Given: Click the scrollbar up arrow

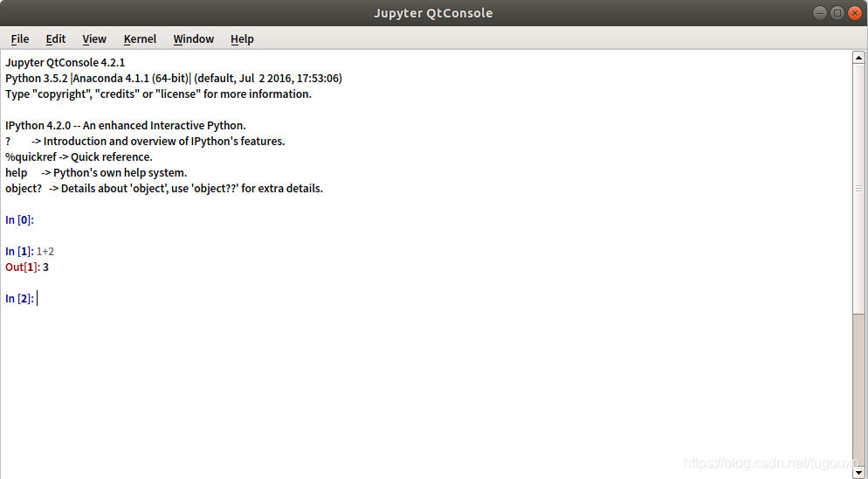Looking at the screenshot, I should point(858,57).
